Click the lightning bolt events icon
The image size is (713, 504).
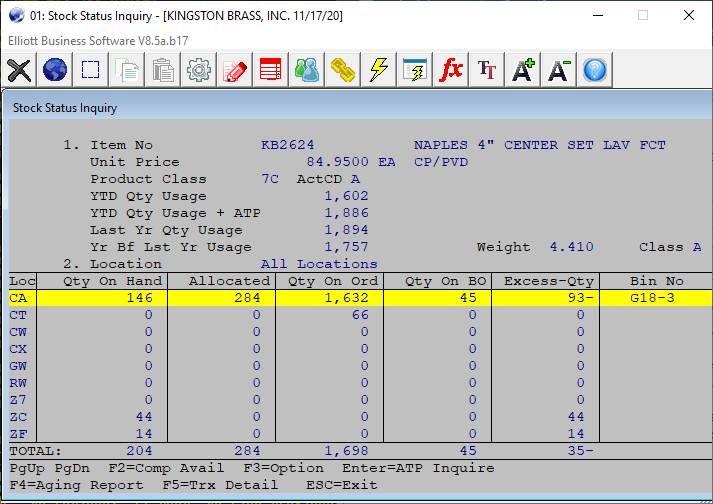click(379, 70)
